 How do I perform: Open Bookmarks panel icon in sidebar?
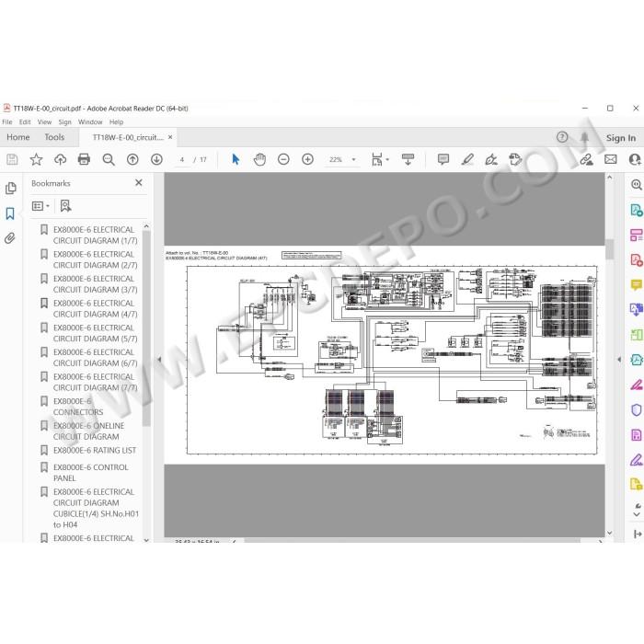(10, 213)
